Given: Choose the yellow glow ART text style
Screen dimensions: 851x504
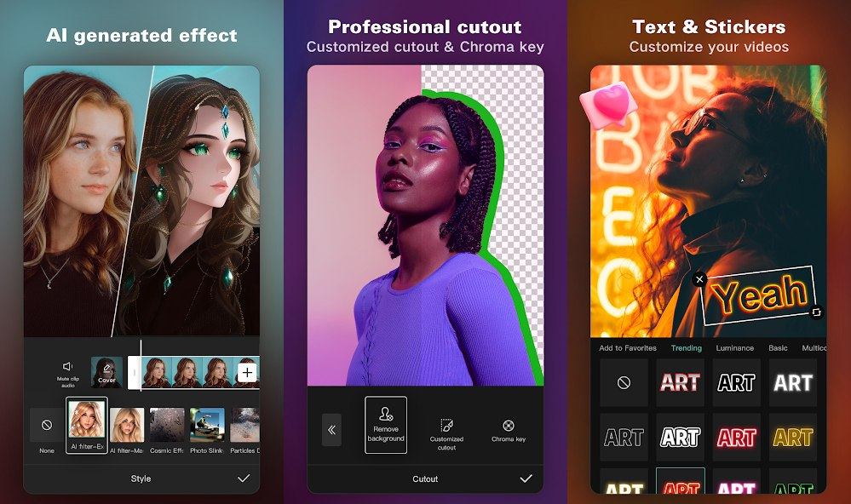Looking at the screenshot, I should coord(792,438).
